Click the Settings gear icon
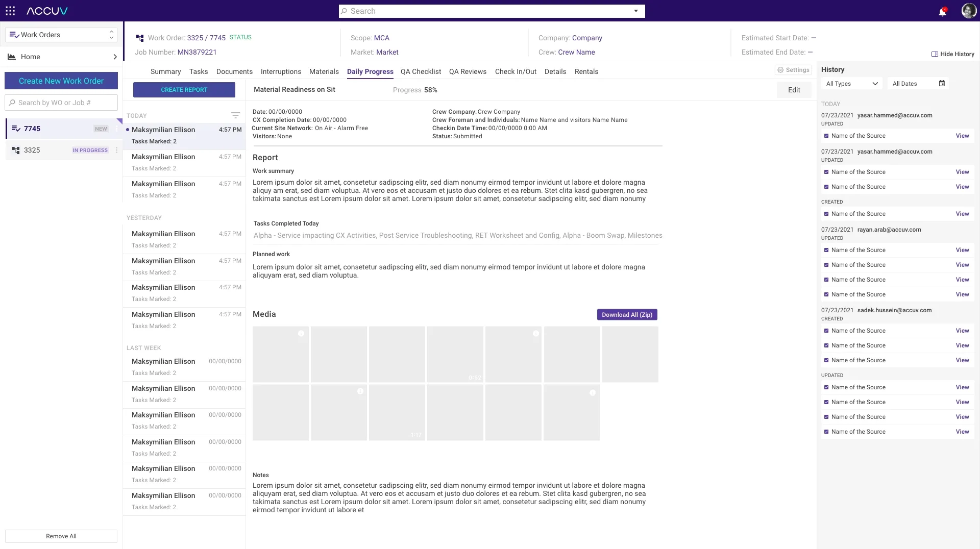 (x=780, y=70)
